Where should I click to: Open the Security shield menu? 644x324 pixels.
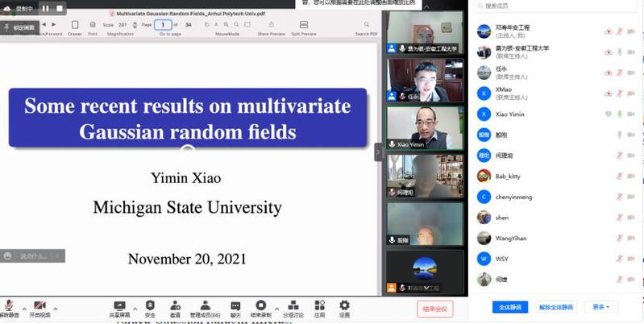click(x=150, y=309)
